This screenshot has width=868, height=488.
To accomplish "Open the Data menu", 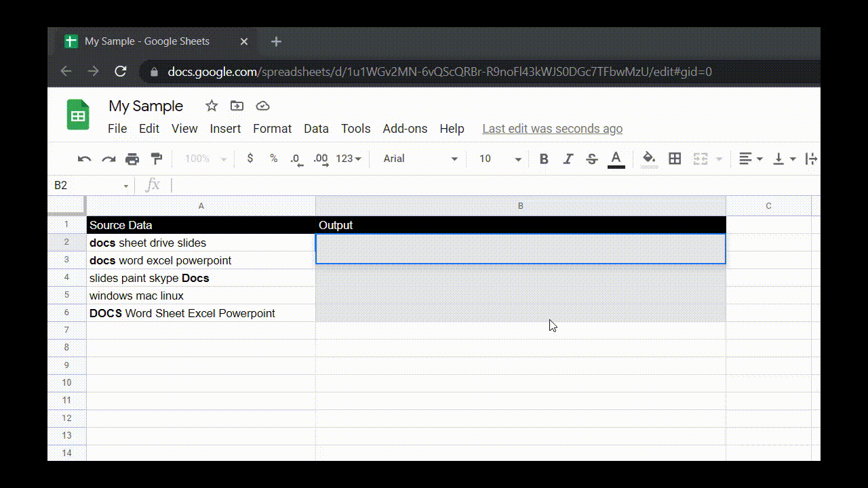I will [316, 129].
